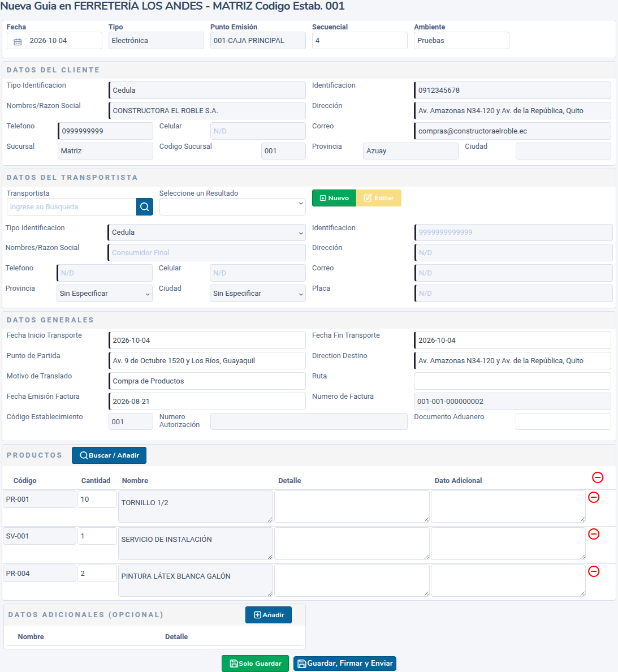Open transportista Tipo Identificacion dropdown
618x672 pixels.
207,232
